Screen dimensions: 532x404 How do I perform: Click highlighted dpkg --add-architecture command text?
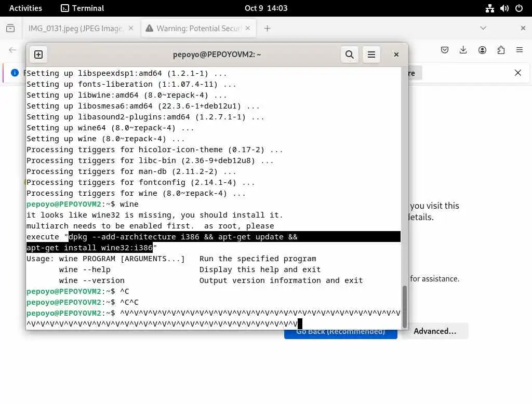point(183,237)
